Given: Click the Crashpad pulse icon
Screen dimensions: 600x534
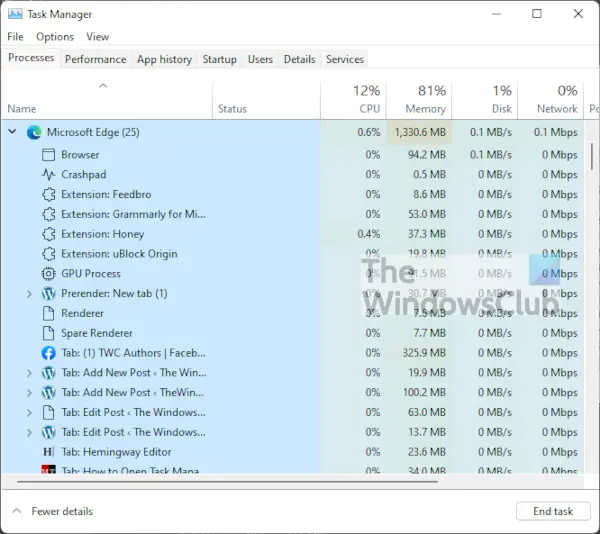Looking at the screenshot, I should coord(48,174).
